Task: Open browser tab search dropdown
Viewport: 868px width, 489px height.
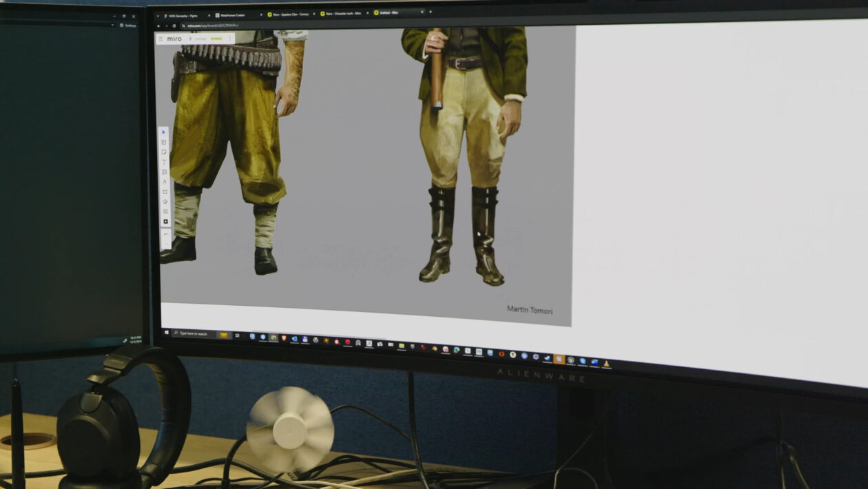Action: point(158,15)
